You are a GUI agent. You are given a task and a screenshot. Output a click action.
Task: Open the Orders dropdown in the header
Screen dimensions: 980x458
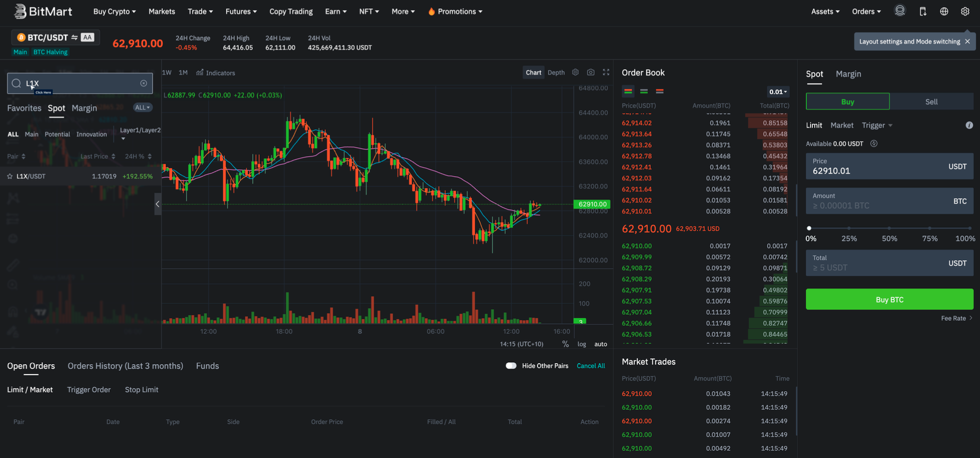point(866,11)
